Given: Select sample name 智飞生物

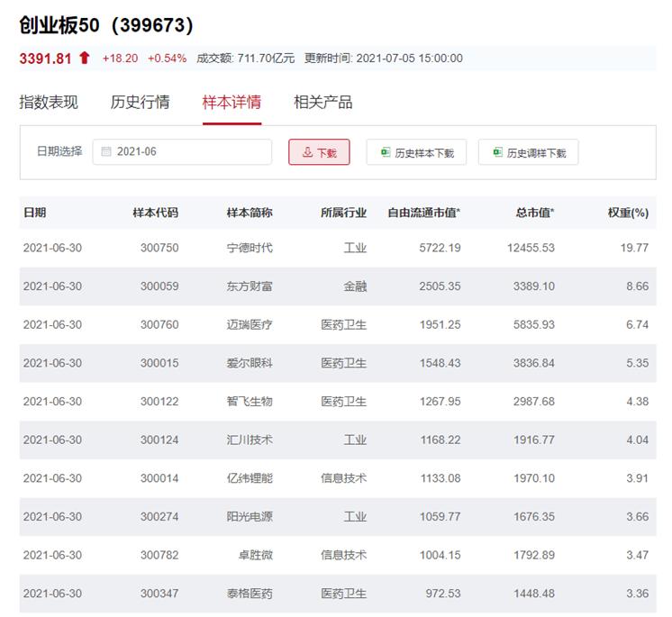Looking at the screenshot, I should [x=250, y=402].
